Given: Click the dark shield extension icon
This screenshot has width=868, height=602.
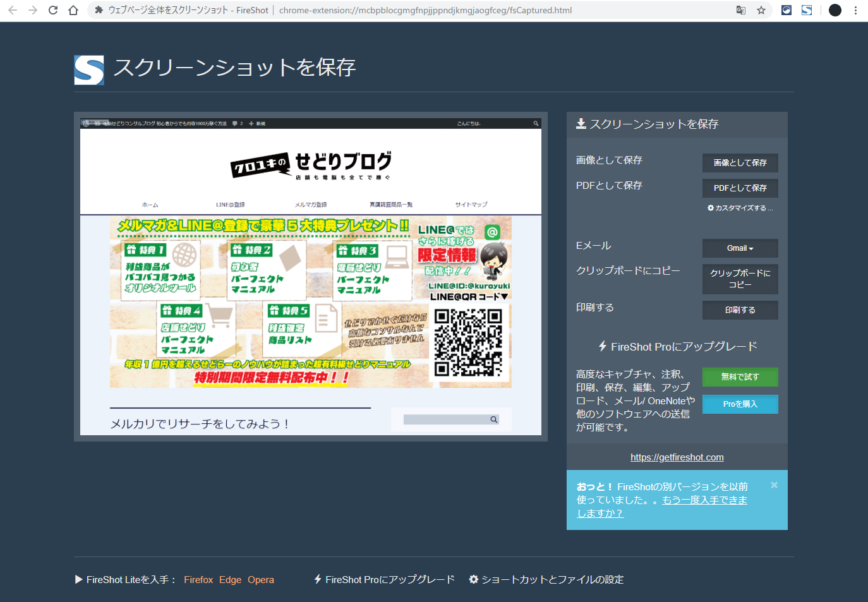Looking at the screenshot, I should point(787,10).
